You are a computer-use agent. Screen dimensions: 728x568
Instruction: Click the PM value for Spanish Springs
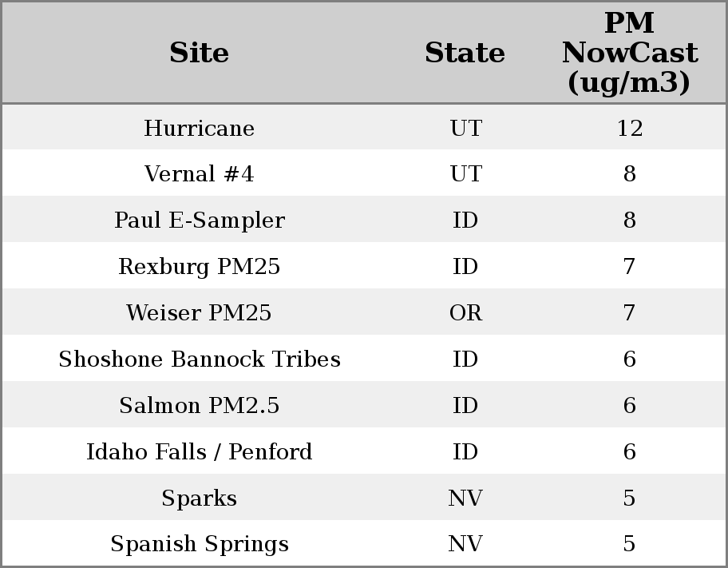point(629,544)
